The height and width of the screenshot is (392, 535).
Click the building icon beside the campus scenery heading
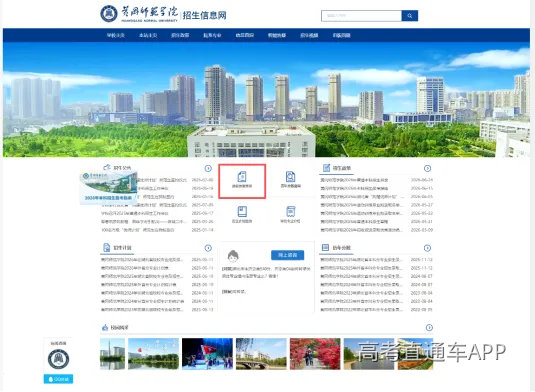coord(105,328)
